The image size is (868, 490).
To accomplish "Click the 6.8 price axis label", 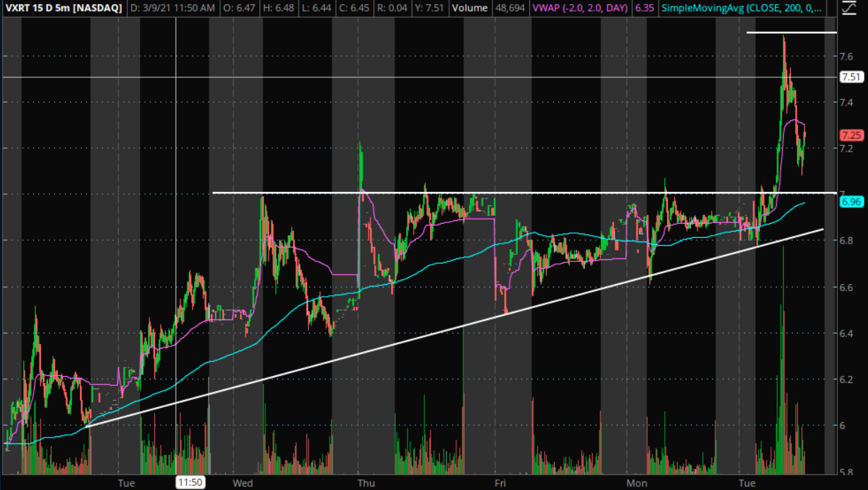I will pyautogui.click(x=845, y=241).
